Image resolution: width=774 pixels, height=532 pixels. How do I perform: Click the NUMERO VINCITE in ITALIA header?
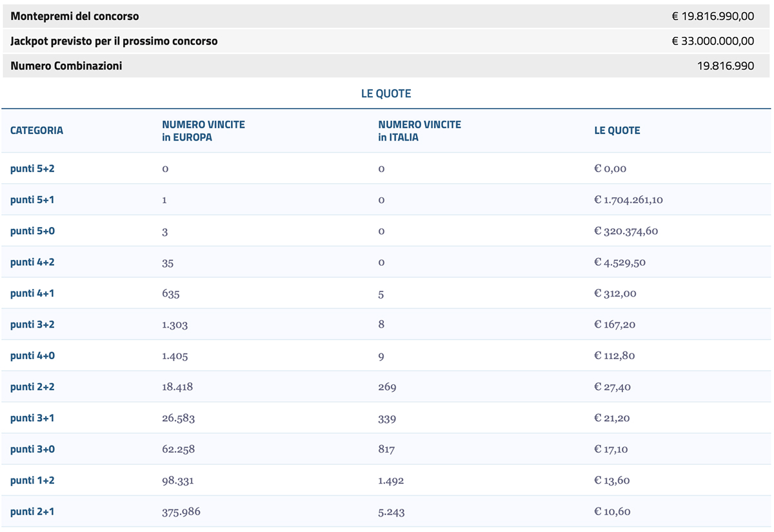[x=419, y=130]
